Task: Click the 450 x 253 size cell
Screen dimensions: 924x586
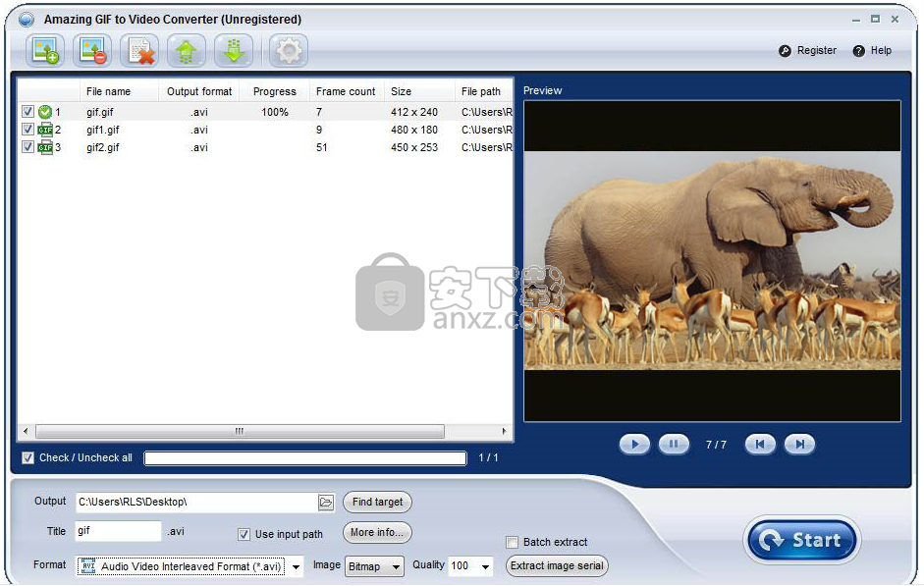Action: tap(414, 147)
